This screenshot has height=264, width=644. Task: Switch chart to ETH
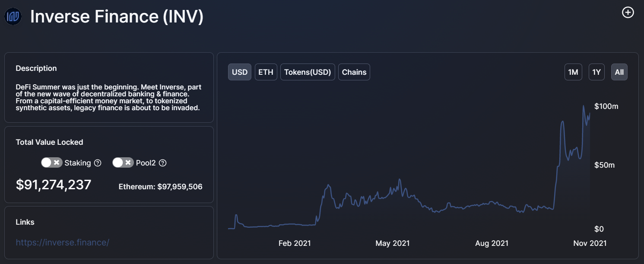tap(266, 72)
